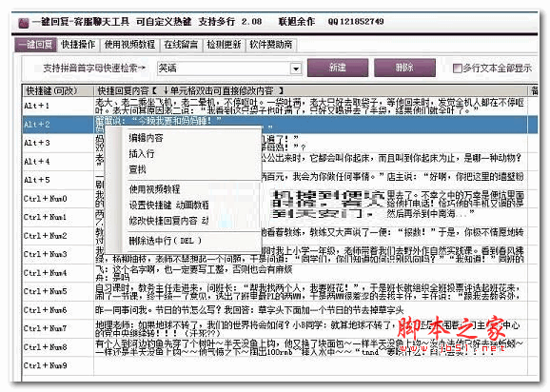Choose 修改快捷回复内容 menu entry

[x=168, y=221]
